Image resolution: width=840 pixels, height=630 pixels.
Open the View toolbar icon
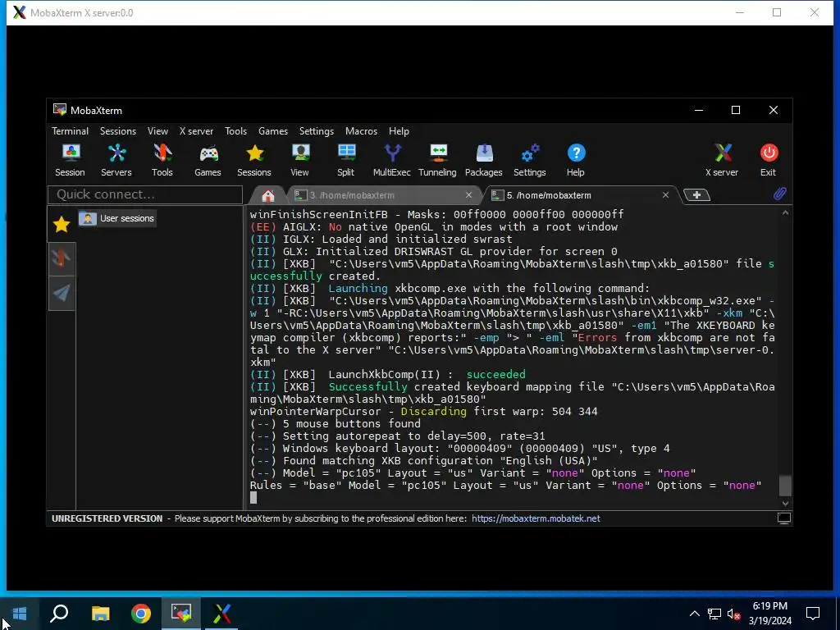click(300, 160)
